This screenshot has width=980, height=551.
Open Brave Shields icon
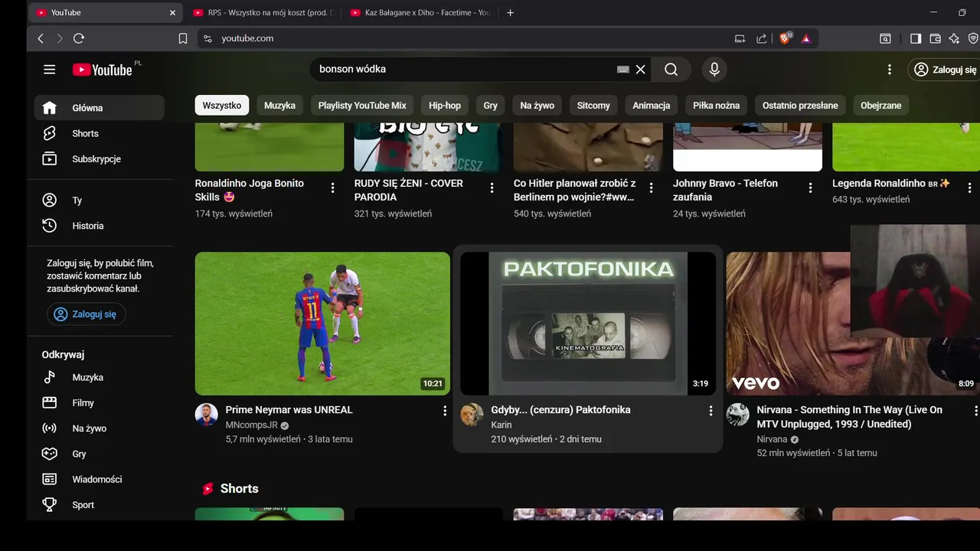[x=785, y=38]
